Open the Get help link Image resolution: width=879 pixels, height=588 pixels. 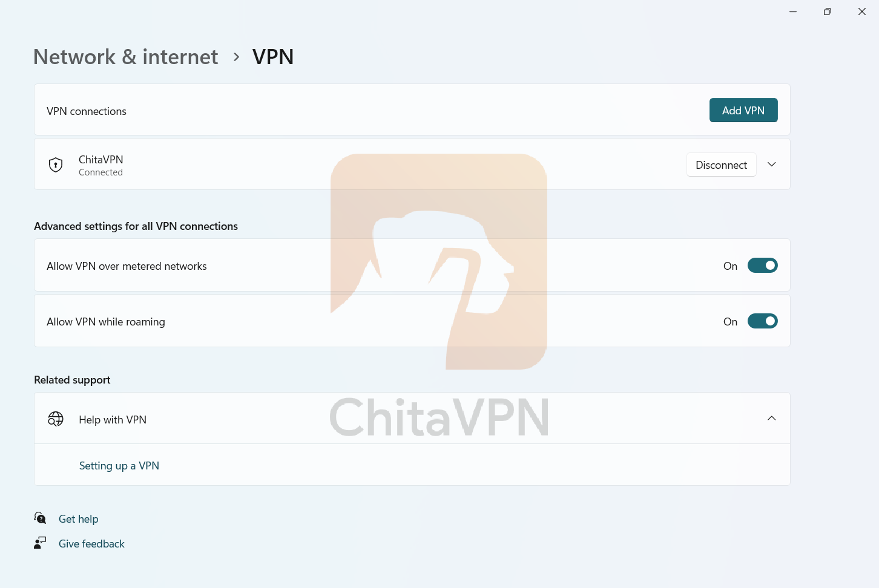(79, 519)
